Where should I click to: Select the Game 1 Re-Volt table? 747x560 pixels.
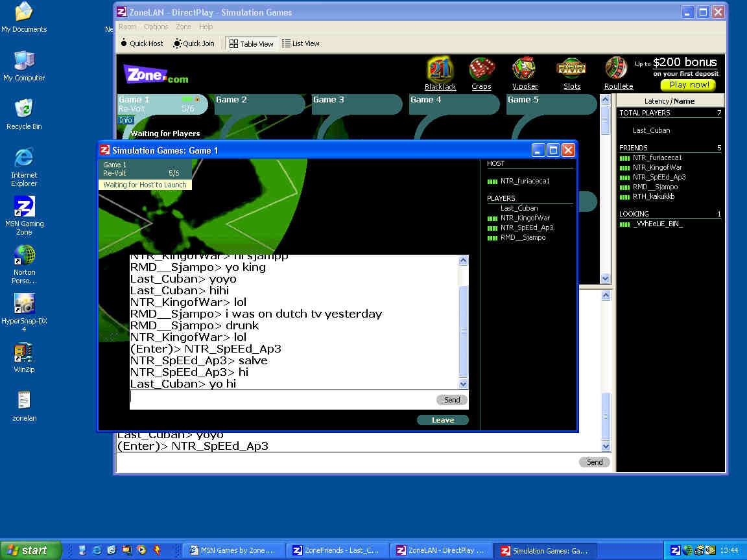tap(163, 104)
